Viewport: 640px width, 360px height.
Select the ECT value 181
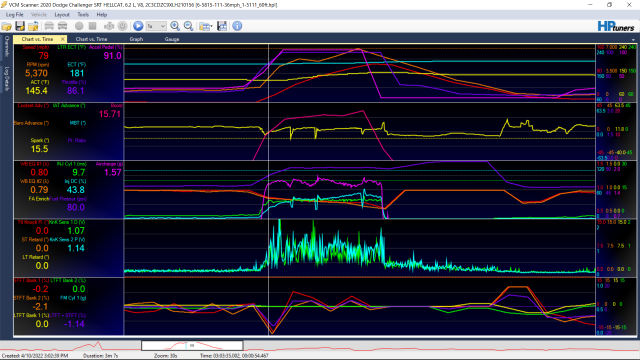pos(77,73)
